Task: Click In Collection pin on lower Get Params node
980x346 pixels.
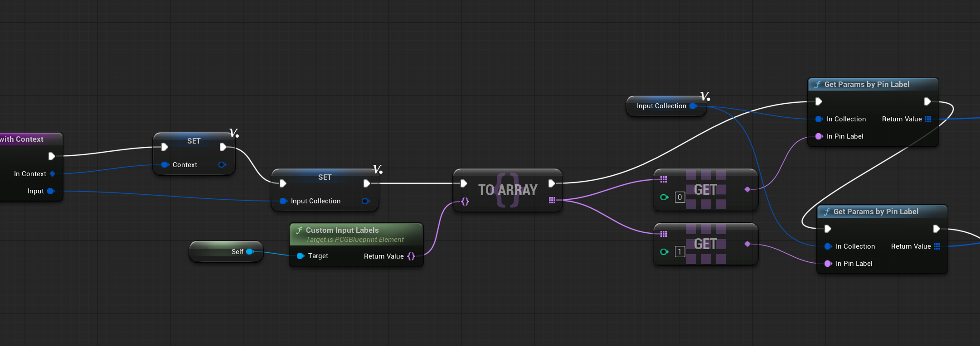Action: click(x=828, y=246)
